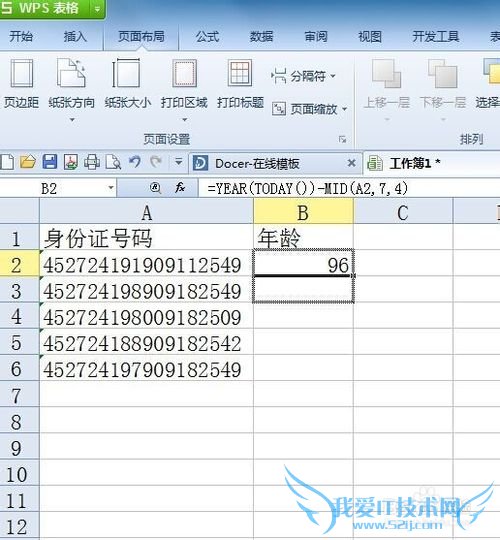Switch to the 公式 ribbon tab
Image resolution: width=500 pixels, height=540 pixels.
point(207,36)
